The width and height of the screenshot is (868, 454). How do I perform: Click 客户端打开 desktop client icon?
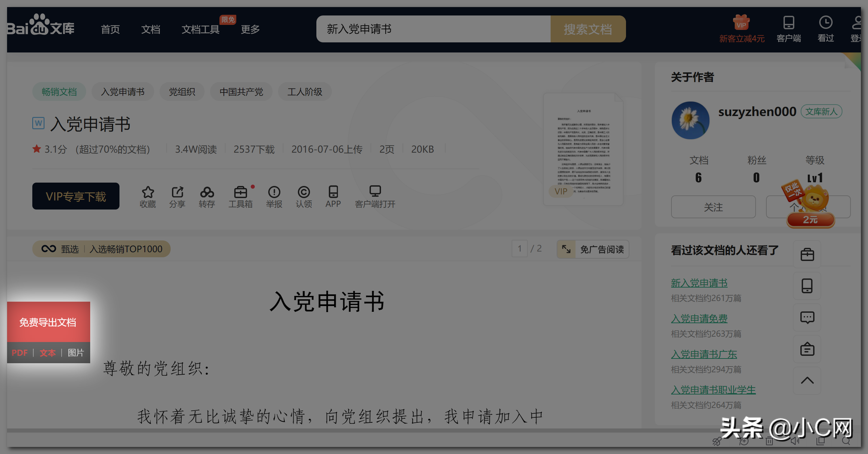[x=375, y=192]
